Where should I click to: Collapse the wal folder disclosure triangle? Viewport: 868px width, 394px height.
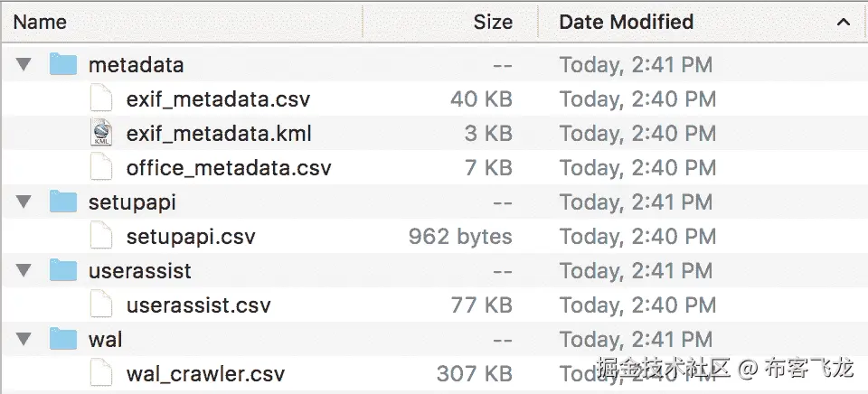pyautogui.click(x=24, y=340)
